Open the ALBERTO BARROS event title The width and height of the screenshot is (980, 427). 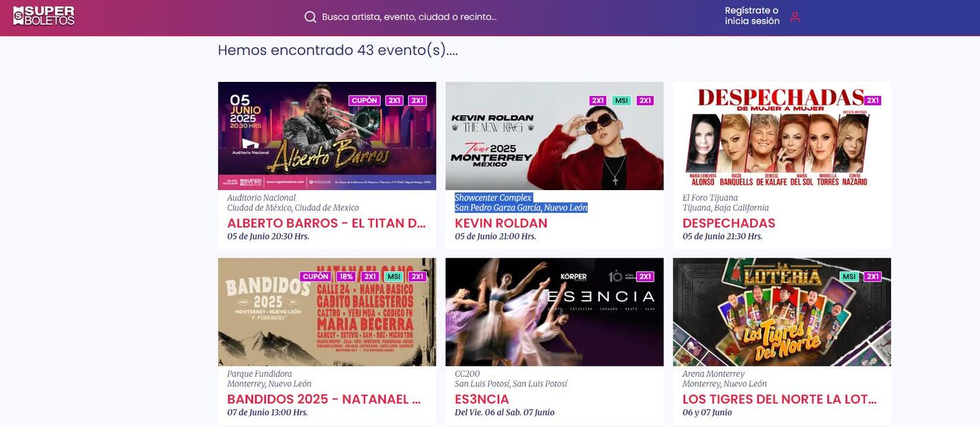tap(326, 223)
